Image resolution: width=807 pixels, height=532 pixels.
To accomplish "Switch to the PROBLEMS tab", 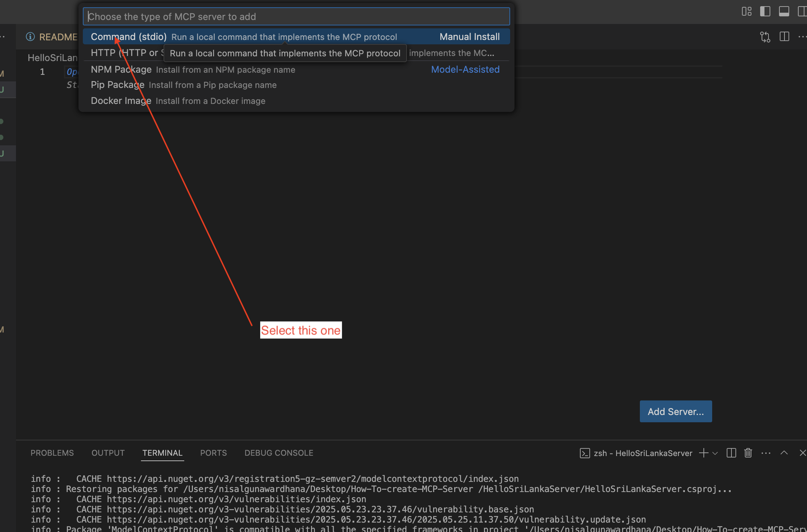I will 52,453.
